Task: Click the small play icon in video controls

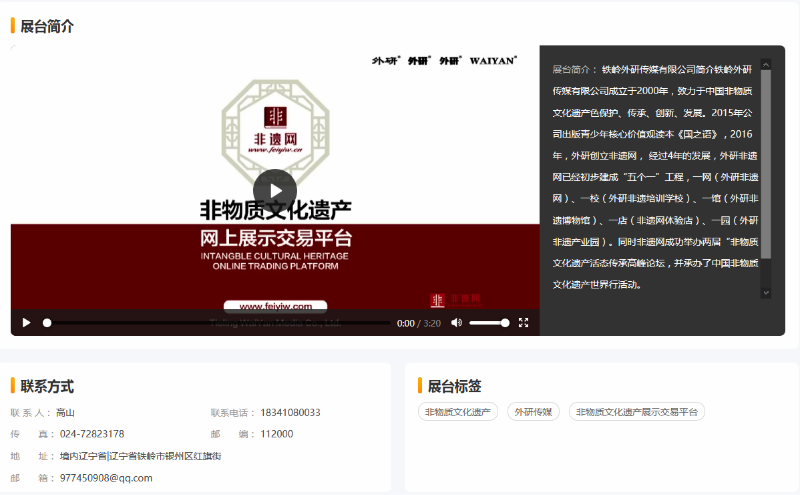Action: pyautogui.click(x=27, y=323)
